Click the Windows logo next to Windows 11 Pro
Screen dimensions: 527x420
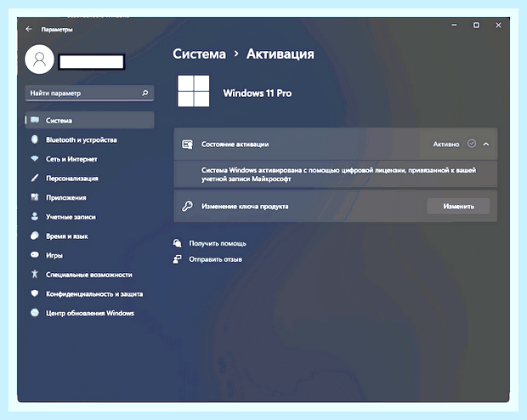click(193, 91)
